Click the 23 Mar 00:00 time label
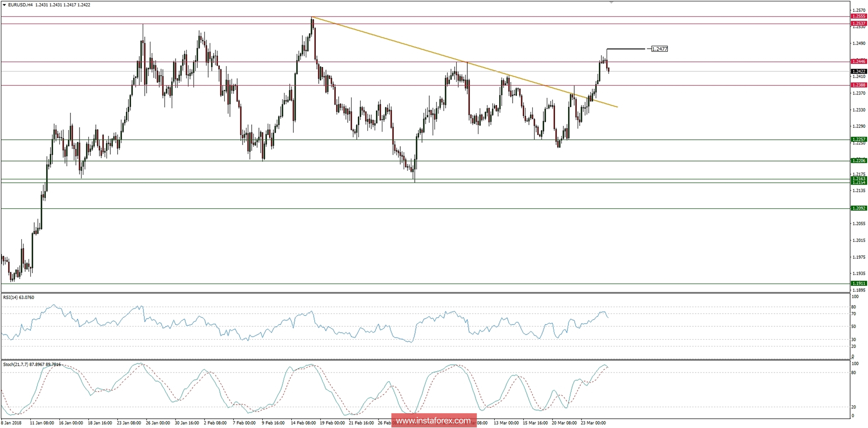868x428 pixels. tap(593, 423)
